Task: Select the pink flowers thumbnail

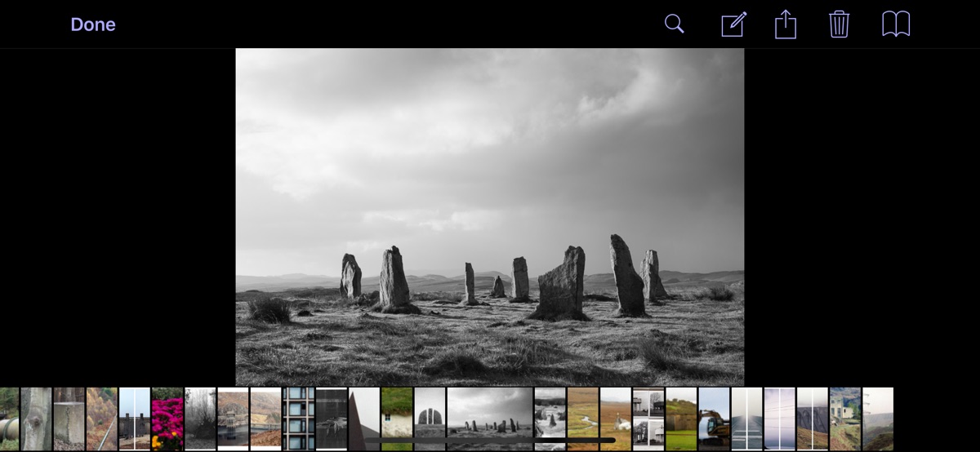Action: pos(167,419)
